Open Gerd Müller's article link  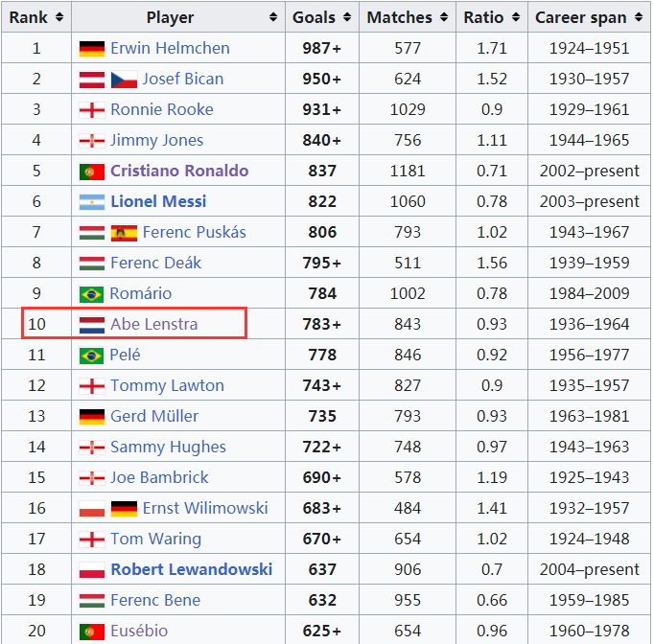(x=154, y=416)
